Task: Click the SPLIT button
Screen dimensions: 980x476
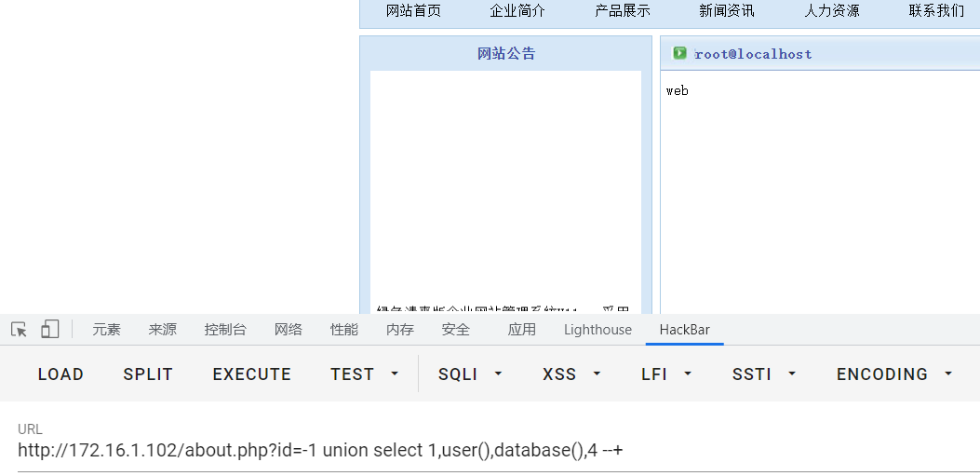Action: (x=147, y=374)
